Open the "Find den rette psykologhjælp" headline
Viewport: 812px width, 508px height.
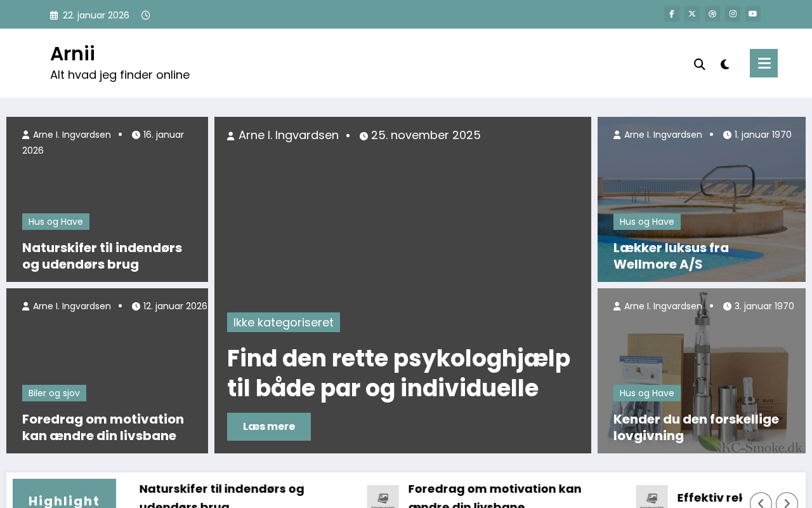[398, 373]
